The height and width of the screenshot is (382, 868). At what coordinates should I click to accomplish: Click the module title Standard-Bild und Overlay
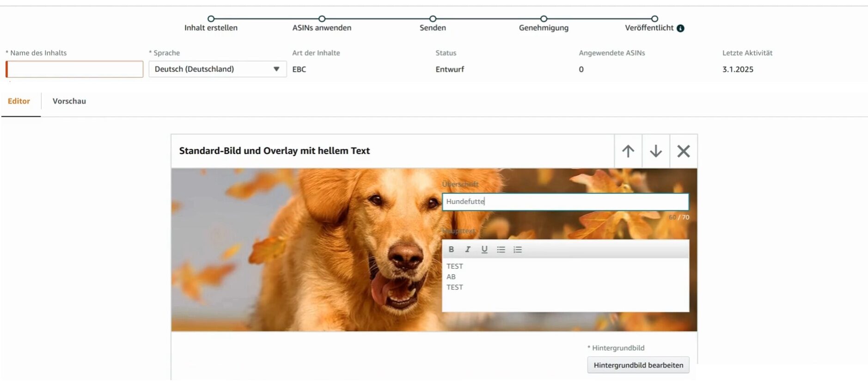tap(275, 151)
